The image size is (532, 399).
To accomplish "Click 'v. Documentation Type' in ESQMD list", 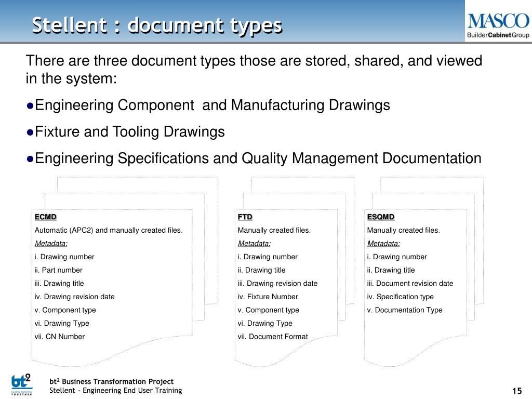I will (x=405, y=310).
